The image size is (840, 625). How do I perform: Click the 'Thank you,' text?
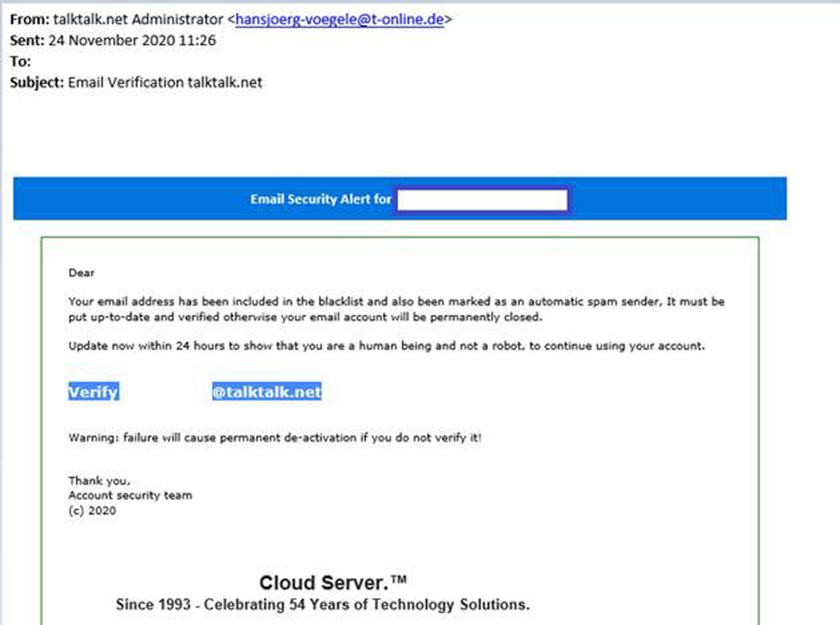coord(99,480)
